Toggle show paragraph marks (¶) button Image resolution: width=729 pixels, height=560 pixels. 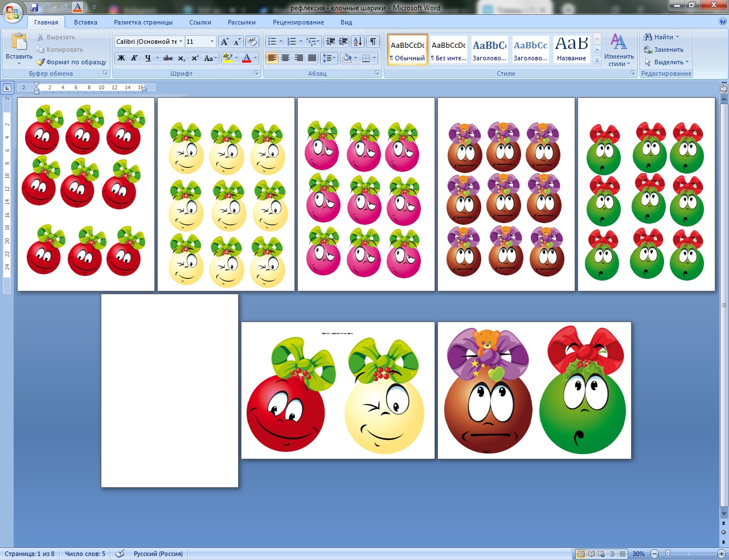pos(373,42)
